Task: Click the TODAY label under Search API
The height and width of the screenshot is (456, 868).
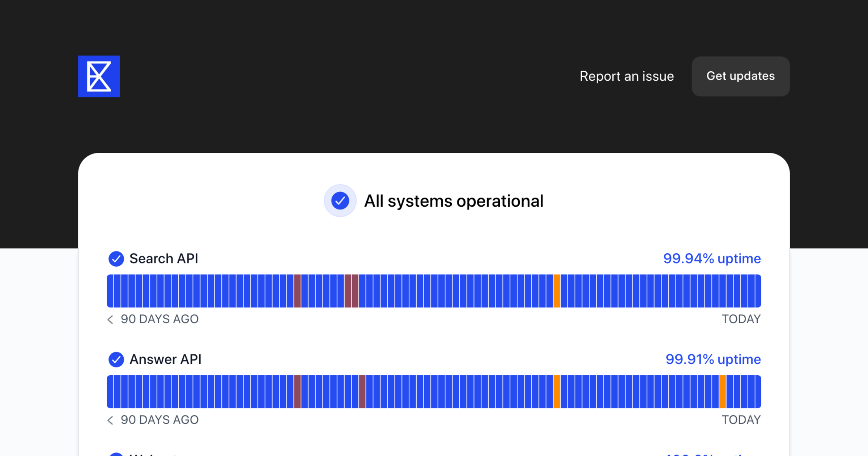Action: click(x=741, y=319)
